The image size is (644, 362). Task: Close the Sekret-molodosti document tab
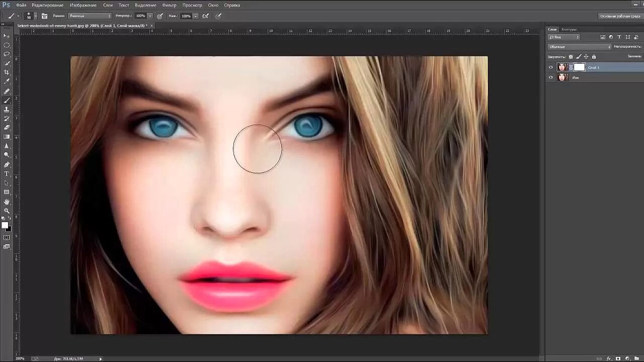tap(151, 26)
